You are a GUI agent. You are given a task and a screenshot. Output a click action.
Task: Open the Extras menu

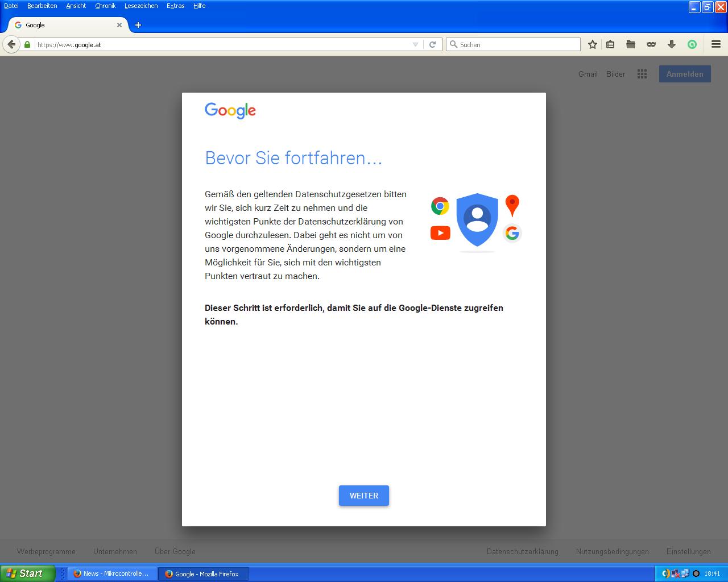tap(176, 6)
